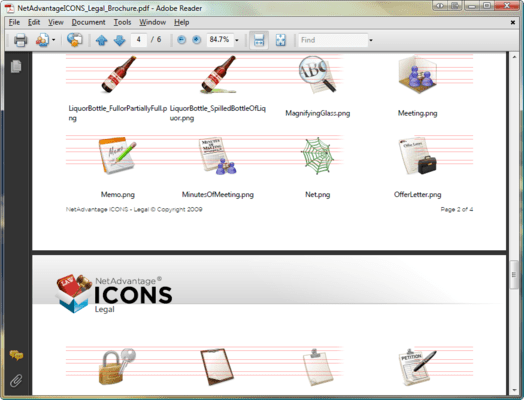The height and width of the screenshot is (400, 524).
Task: Open the collaborate/share people icon
Action: pos(42,40)
